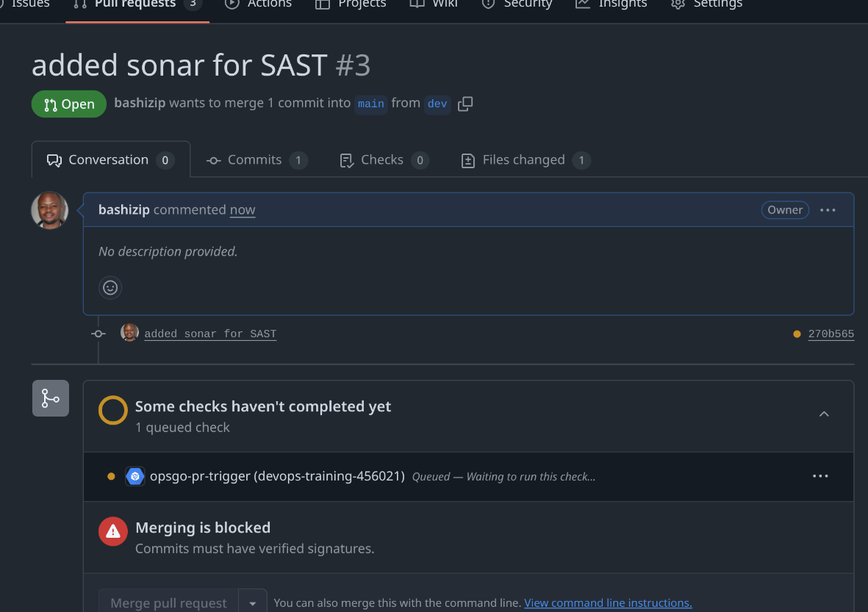
Task: Open the Checks tab
Action: 384,160
